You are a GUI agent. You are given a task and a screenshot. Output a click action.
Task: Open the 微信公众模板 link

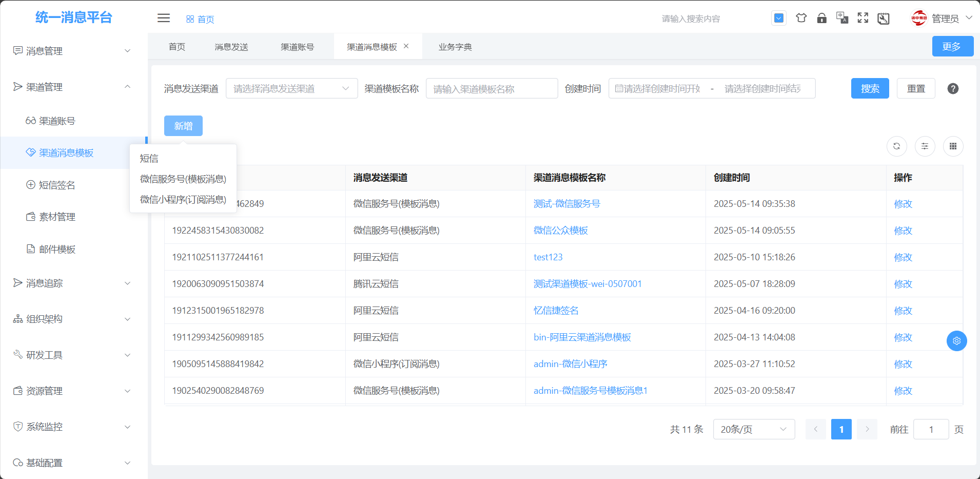[561, 231]
